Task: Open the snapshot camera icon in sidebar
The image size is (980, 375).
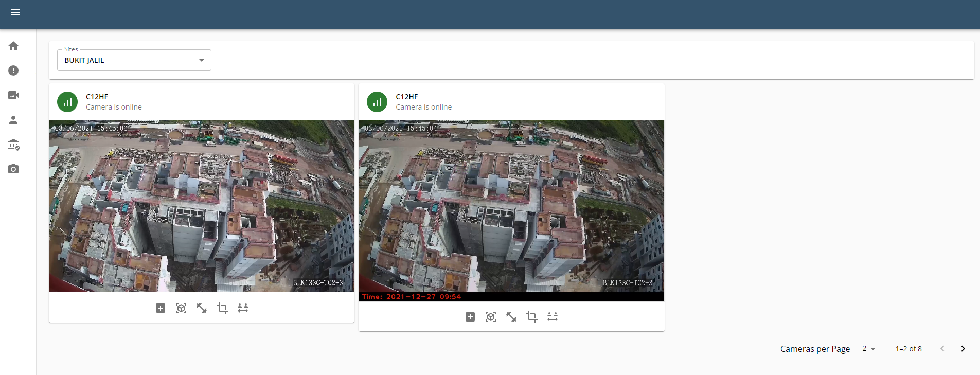Action: point(13,169)
